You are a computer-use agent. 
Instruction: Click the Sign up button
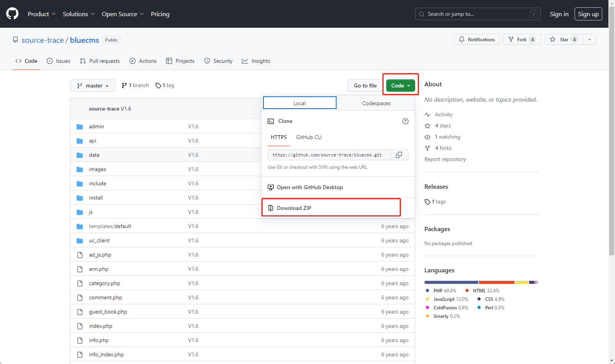coord(588,14)
